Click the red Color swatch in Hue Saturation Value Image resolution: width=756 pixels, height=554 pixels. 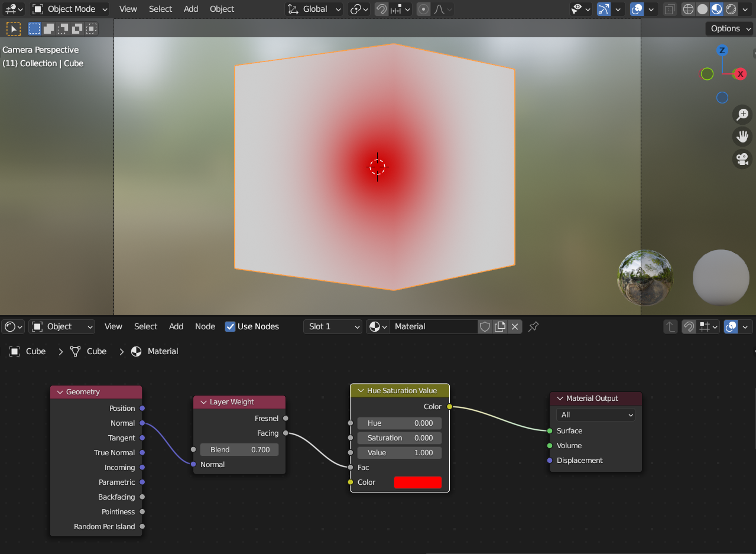[417, 482]
